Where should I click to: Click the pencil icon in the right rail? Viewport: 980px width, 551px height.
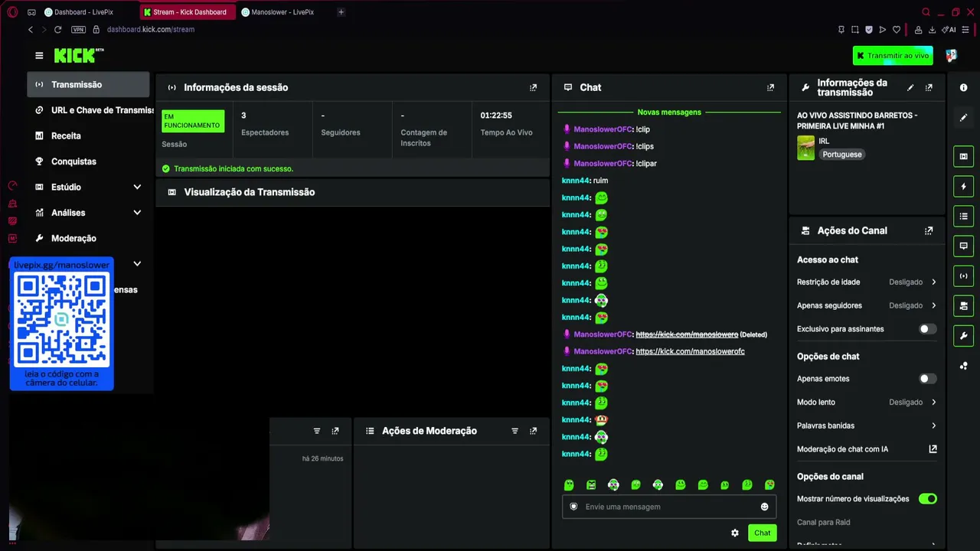964,118
